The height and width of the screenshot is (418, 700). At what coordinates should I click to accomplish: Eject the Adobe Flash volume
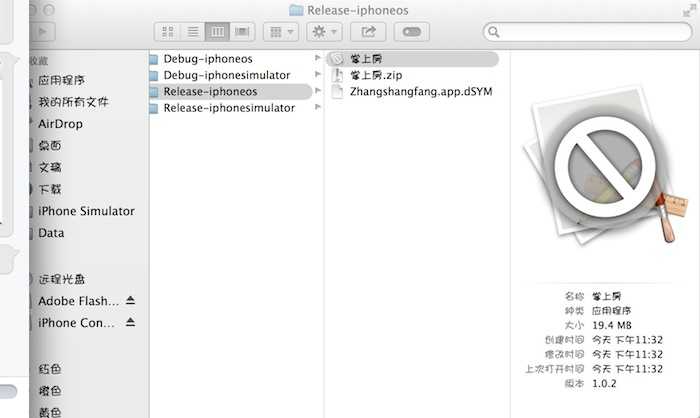[x=130, y=300]
